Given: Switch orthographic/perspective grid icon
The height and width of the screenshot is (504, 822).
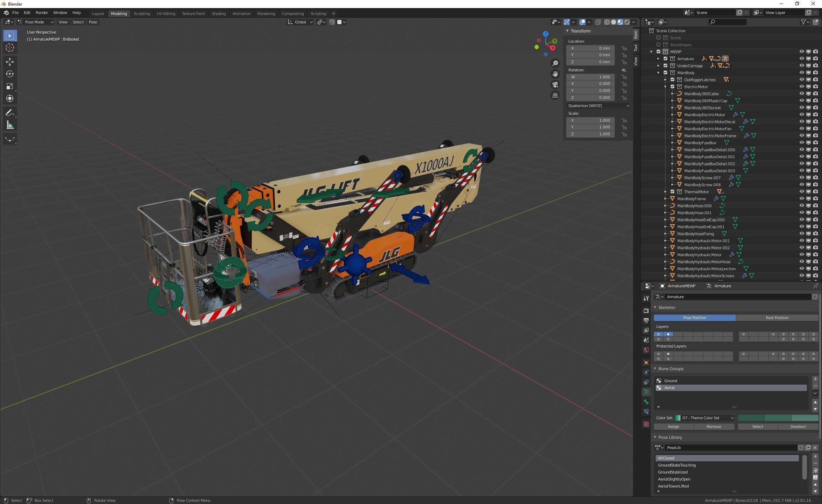Looking at the screenshot, I should tap(555, 95).
